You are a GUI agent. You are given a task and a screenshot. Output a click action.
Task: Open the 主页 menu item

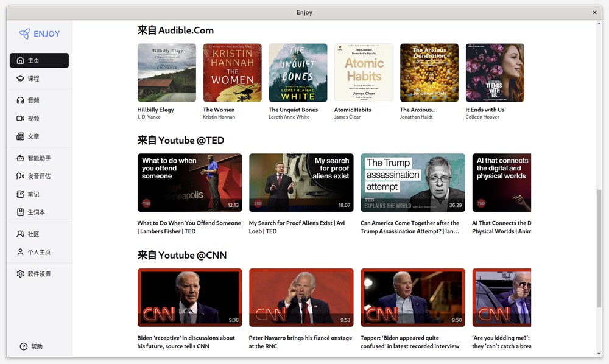pyautogui.click(x=39, y=60)
